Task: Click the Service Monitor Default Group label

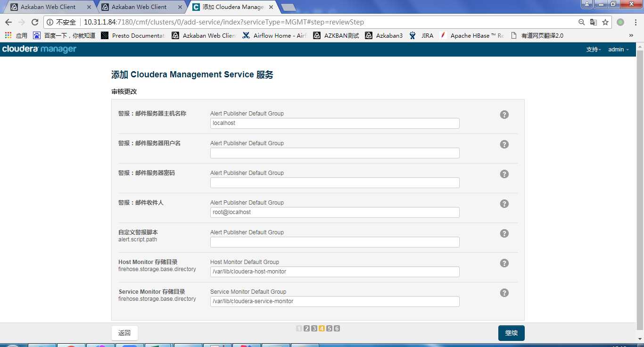Action: [x=248, y=292]
